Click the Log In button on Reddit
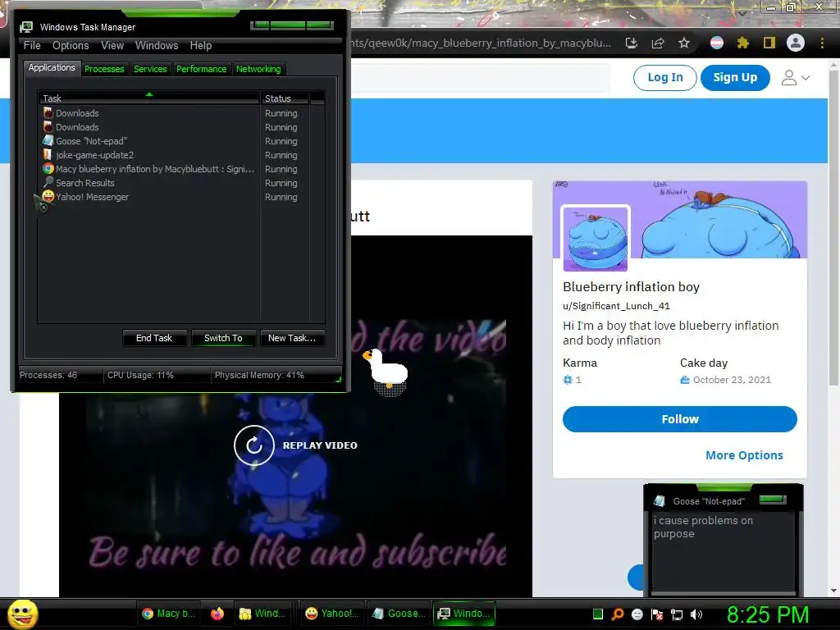Screen dimensions: 840x630 [x=664, y=78]
